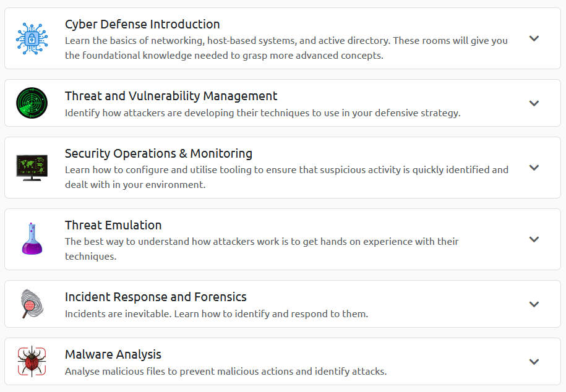Open Threat and Vulnerability Management title

(x=171, y=96)
